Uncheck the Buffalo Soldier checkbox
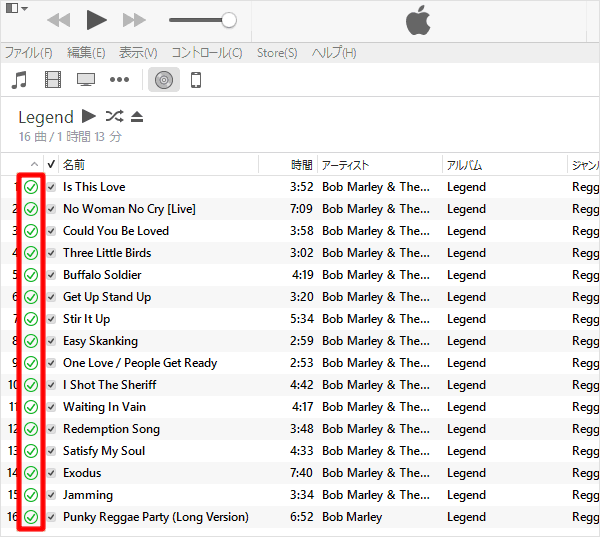The height and width of the screenshot is (537, 600). 51,275
